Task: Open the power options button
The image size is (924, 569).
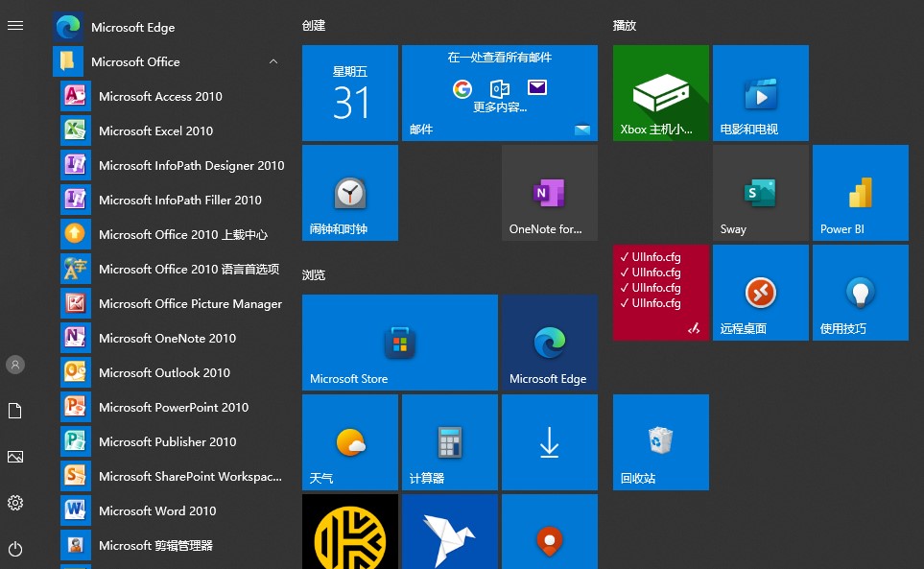Action: (15, 549)
